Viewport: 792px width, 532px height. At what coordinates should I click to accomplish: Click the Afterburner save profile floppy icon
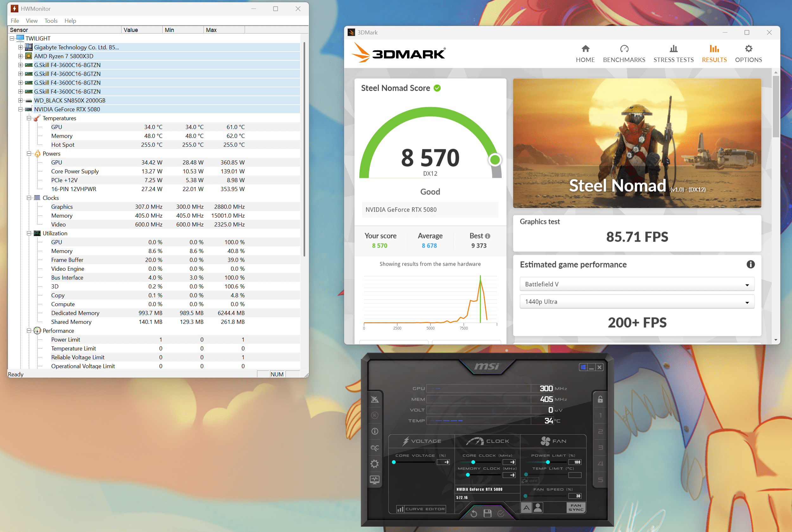coord(487,513)
